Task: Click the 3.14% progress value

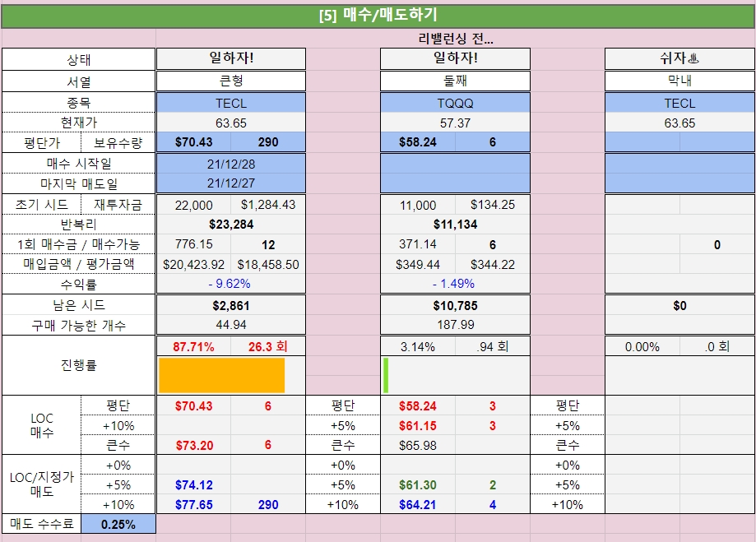Action: click(418, 347)
